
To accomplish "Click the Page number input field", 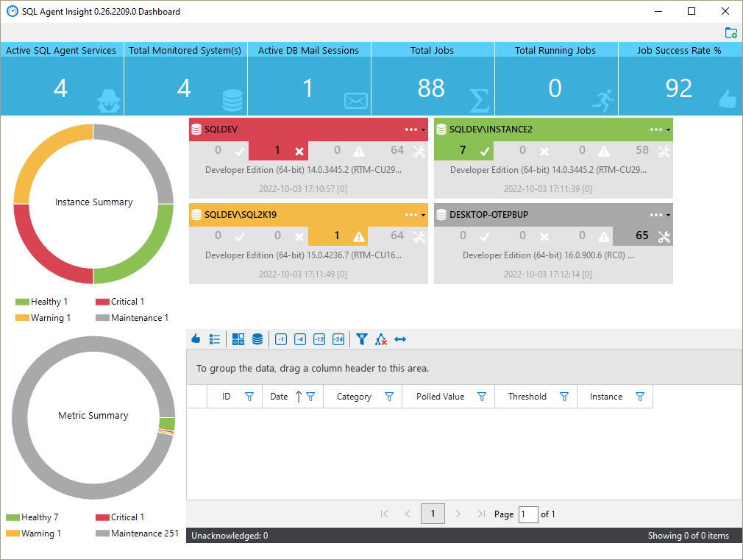I will [527, 514].
